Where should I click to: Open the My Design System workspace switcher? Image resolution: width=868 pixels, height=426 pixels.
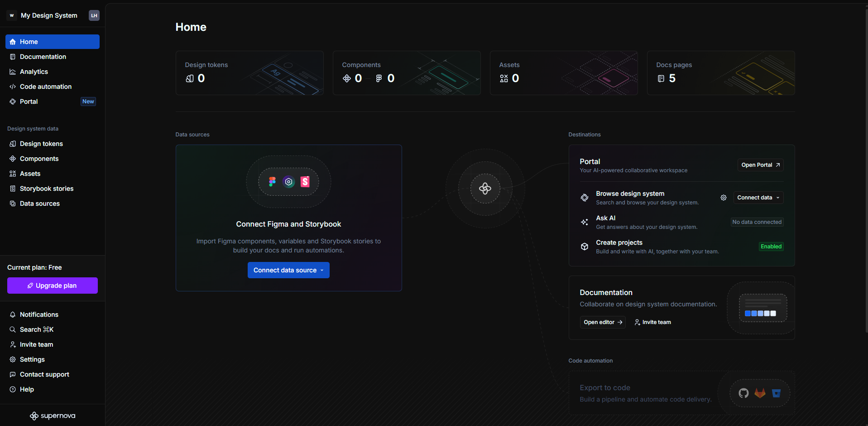(48, 15)
